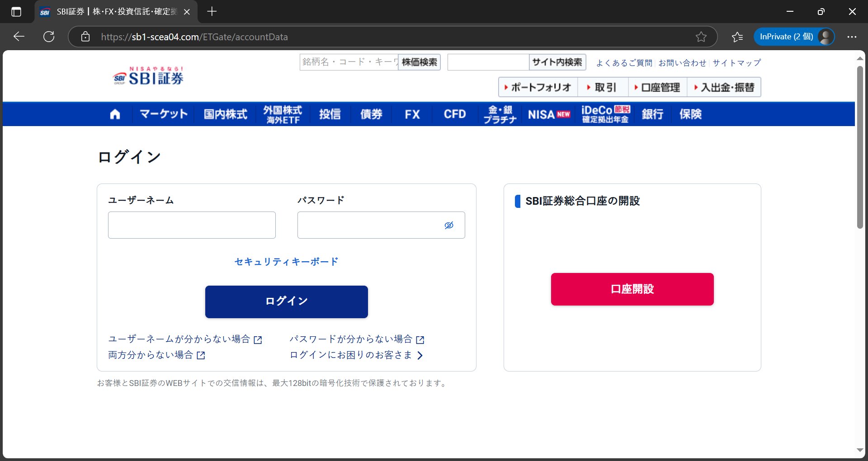Open the 投信 menu
This screenshot has height=461, width=868.
330,114
